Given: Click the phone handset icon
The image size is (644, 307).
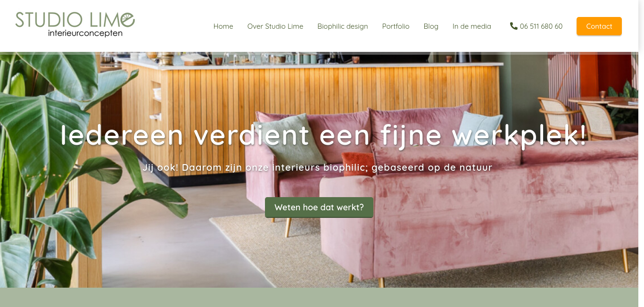Looking at the screenshot, I should 514,26.
